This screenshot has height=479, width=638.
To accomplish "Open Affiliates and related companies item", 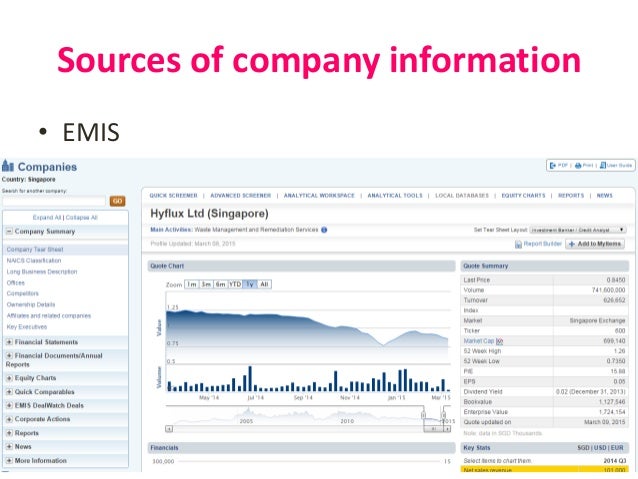I will pos(48,316).
